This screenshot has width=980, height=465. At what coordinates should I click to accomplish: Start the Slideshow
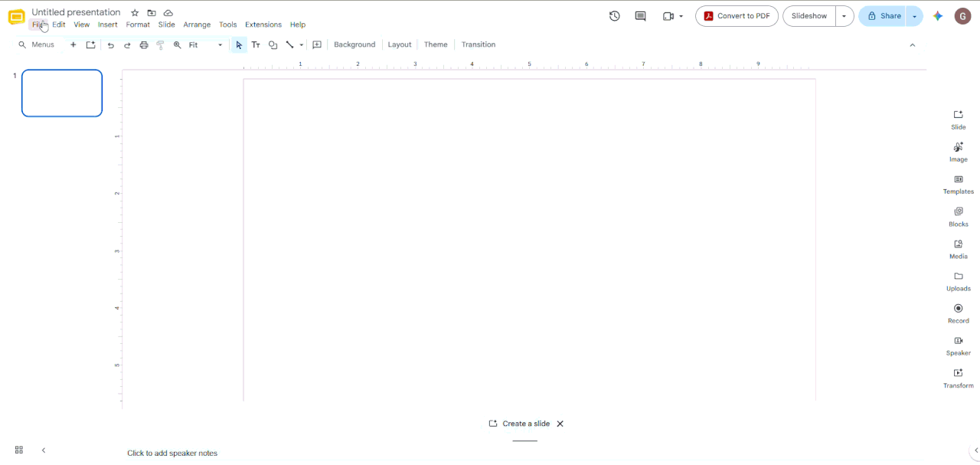(x=809, y=16)
